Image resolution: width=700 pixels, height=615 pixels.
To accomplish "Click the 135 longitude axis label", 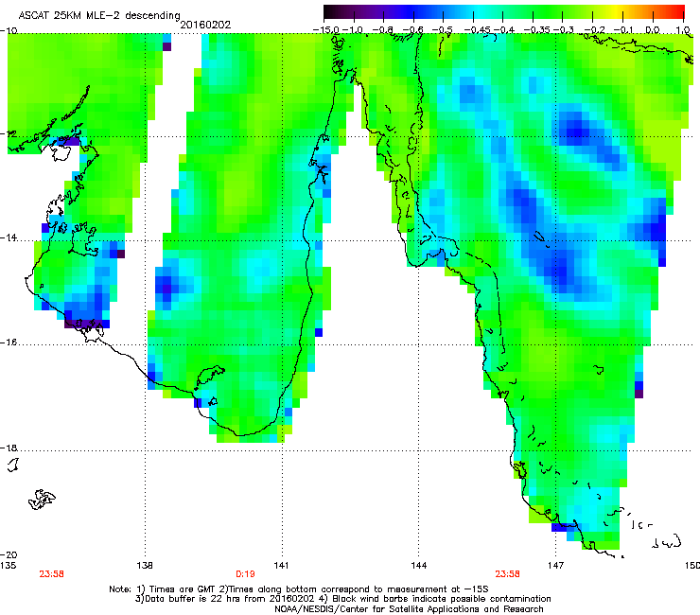I will [8, 566].
